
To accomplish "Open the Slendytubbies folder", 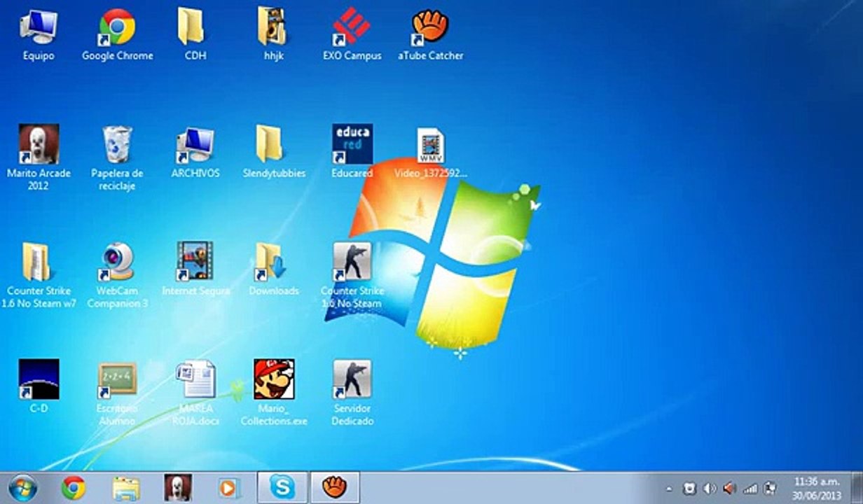I will (x=274, y=153).
